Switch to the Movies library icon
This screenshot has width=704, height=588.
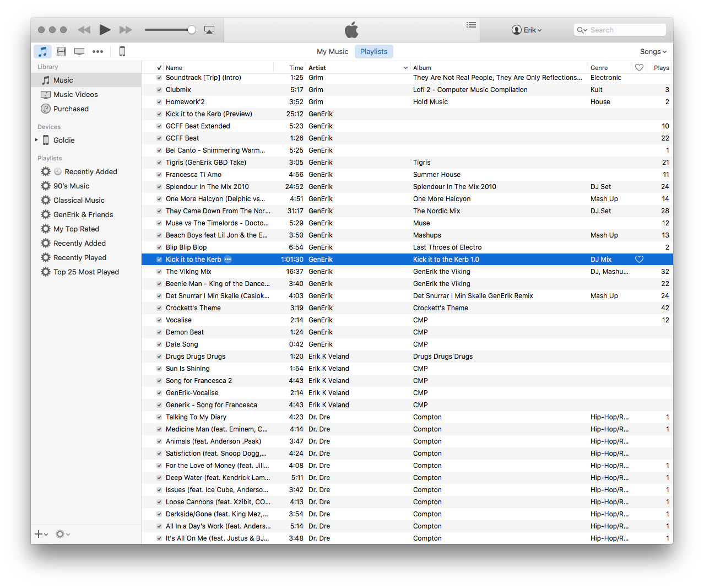coord(61,51)
